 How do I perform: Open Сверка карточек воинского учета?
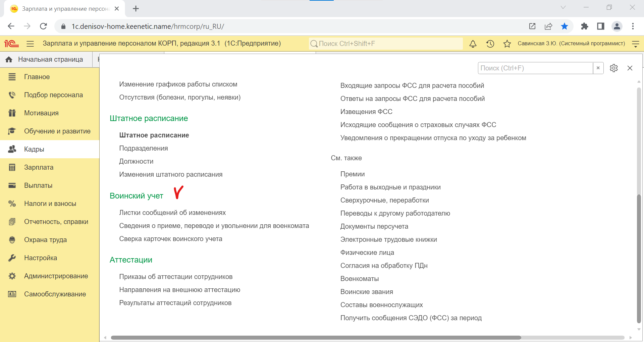(170, 239)
